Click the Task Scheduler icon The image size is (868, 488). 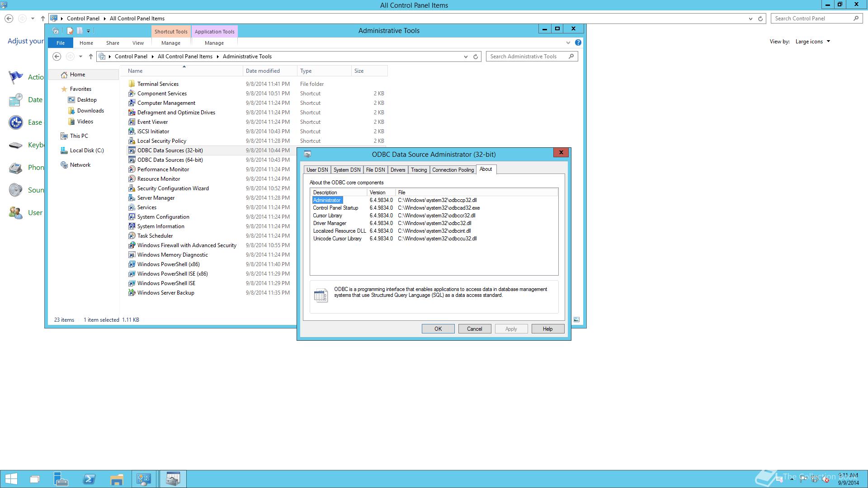click(132, 236)
